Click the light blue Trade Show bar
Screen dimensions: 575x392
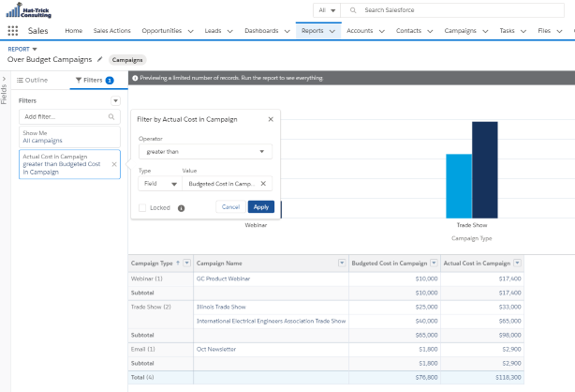click(459, 186)
